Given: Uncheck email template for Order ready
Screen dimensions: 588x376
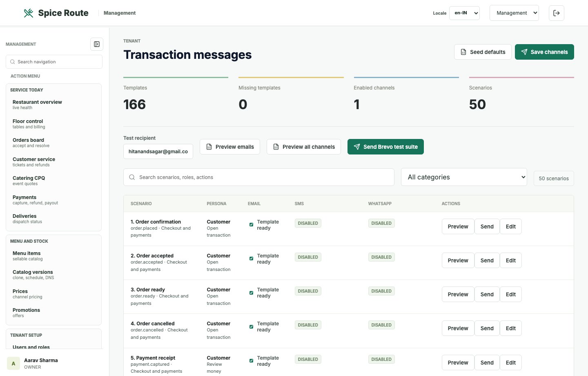Looking at the screenshot, I should pyautogui.click(x=251, y=293).
